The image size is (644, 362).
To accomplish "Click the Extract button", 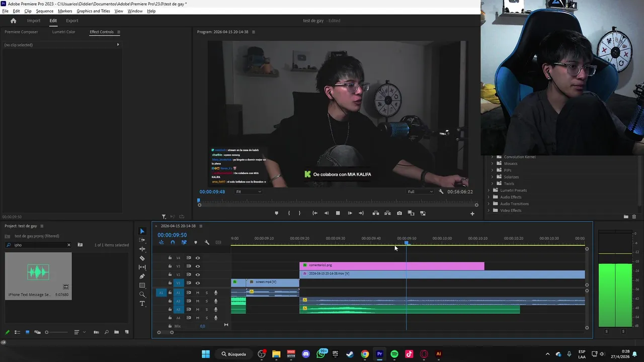I will (x=387, y=213).
